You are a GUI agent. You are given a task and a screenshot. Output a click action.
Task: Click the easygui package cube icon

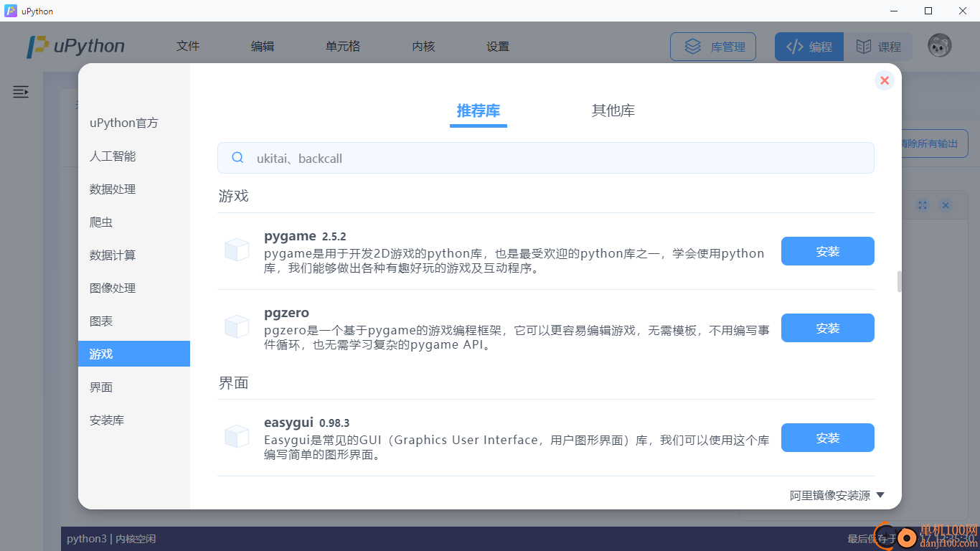pos(237,437)
